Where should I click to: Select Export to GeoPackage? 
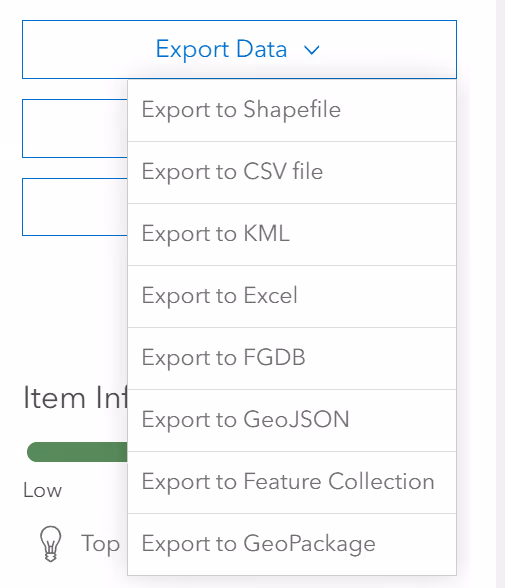click(292, 544)
